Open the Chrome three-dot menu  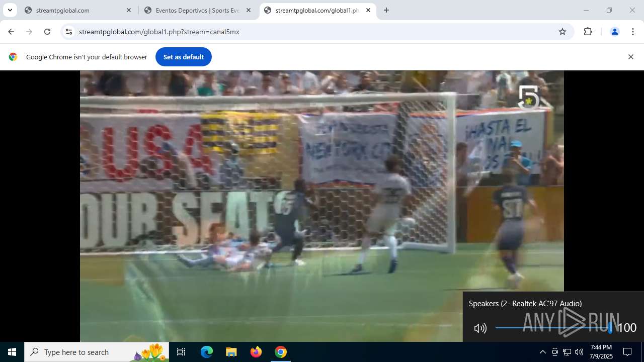coord(633,32)
